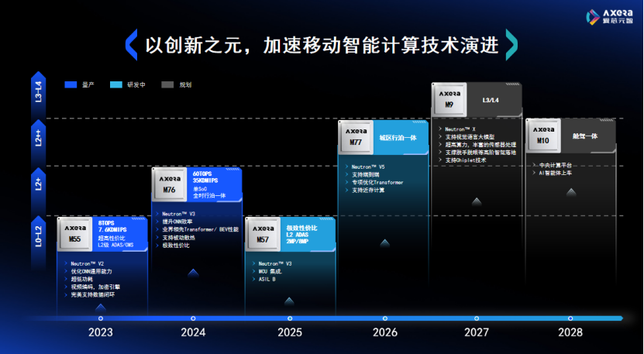Select the Axera M9 chip image
This screenshot has width=644, height=354.
coord(449,99)
